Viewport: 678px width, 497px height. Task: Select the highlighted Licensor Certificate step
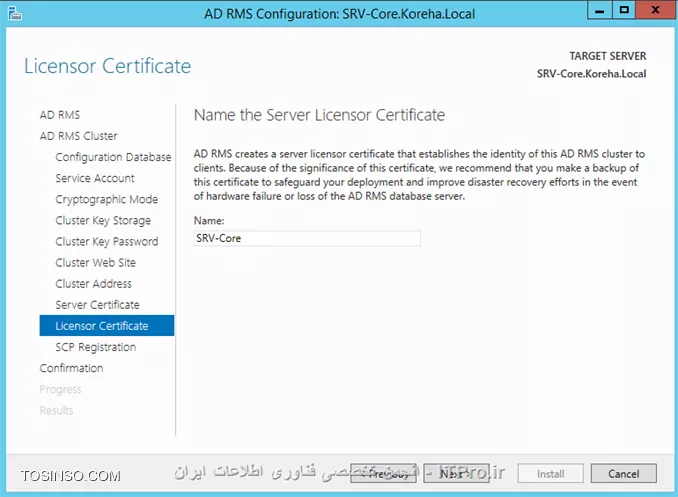(107, 326)
